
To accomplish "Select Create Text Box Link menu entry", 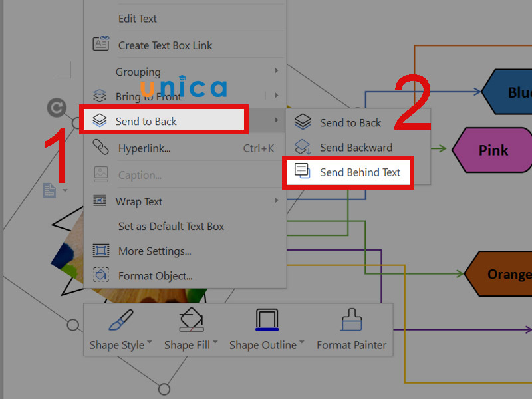I will coord(165,45).
